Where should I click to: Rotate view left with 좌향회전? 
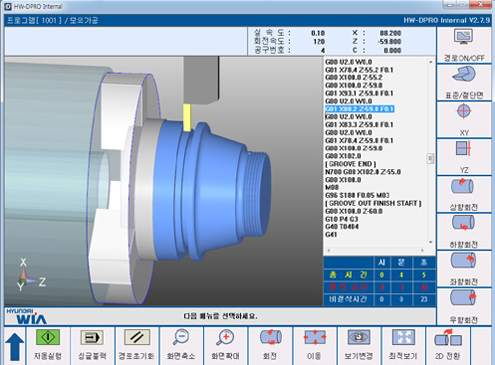[x=463, y=260]
